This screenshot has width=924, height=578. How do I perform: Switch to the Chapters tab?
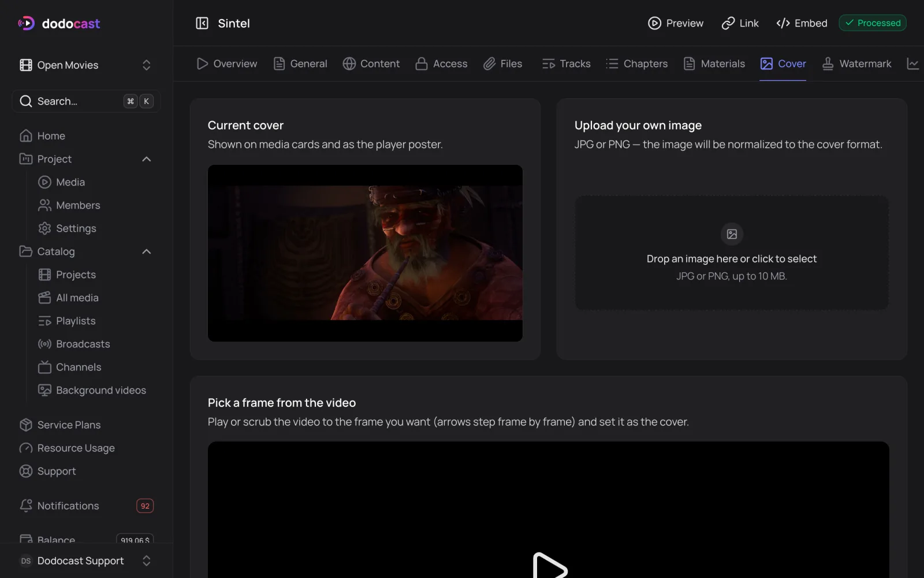637,64
